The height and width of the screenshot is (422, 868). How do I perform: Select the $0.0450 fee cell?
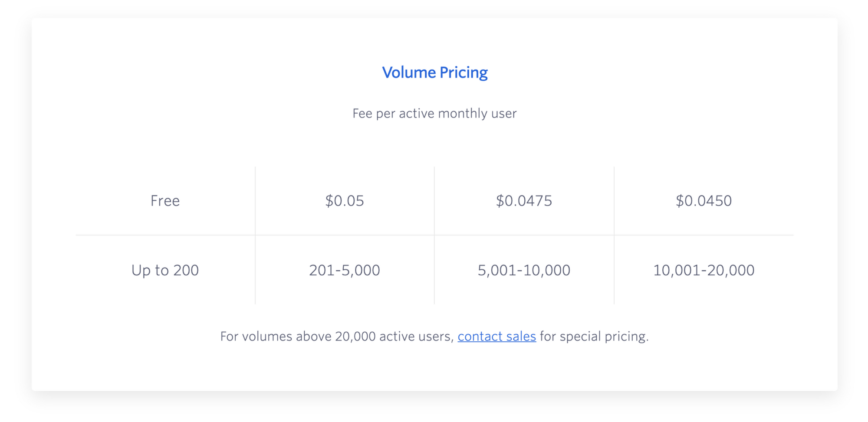pos(704,201)
